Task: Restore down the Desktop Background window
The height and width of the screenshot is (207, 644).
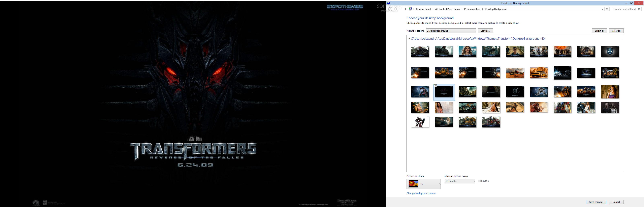Action: [631, 3]
